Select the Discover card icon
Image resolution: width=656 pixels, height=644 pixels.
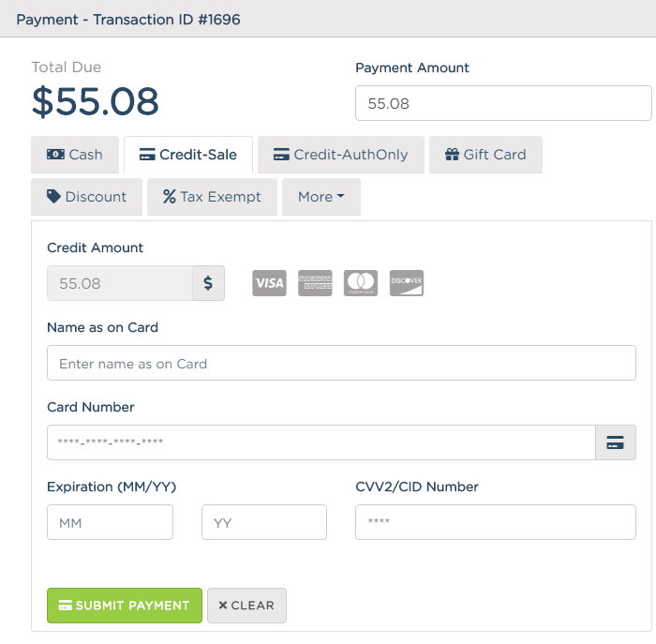pyautogui.click(x=406, y=283)
